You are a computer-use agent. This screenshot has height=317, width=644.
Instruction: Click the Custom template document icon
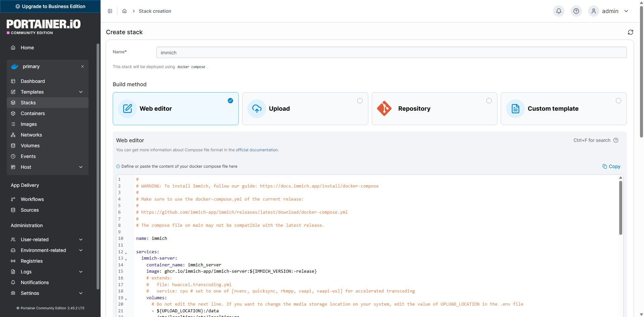click(516, 109)
